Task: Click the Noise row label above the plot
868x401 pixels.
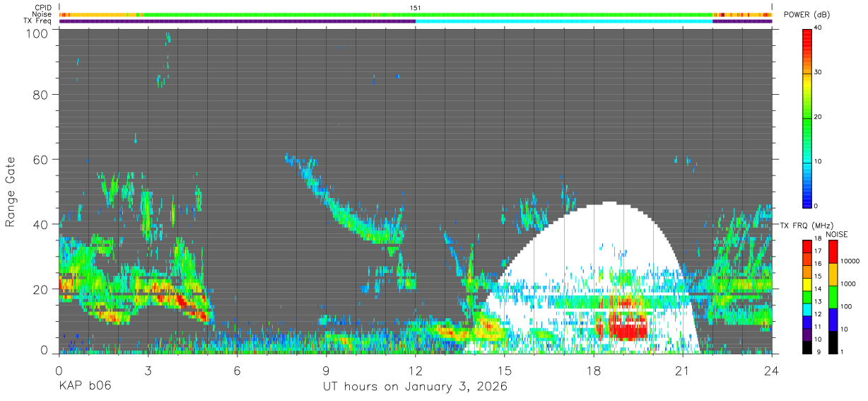Action: tap(42, 15)
